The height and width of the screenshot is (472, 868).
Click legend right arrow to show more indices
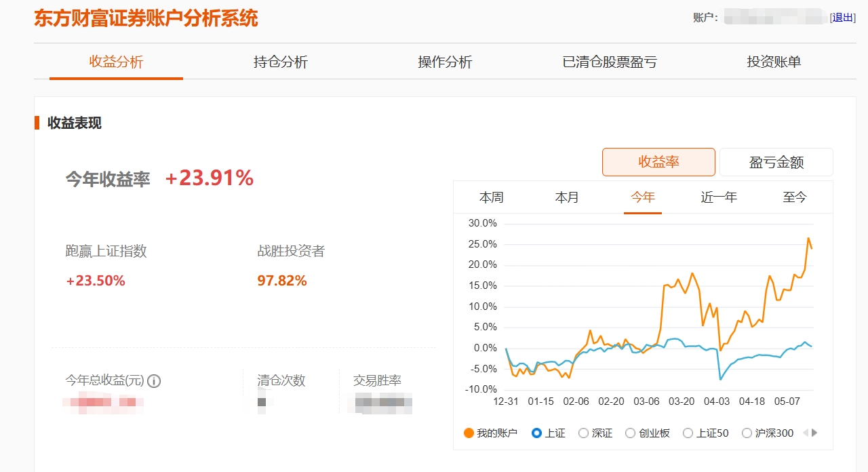(814, 433)
